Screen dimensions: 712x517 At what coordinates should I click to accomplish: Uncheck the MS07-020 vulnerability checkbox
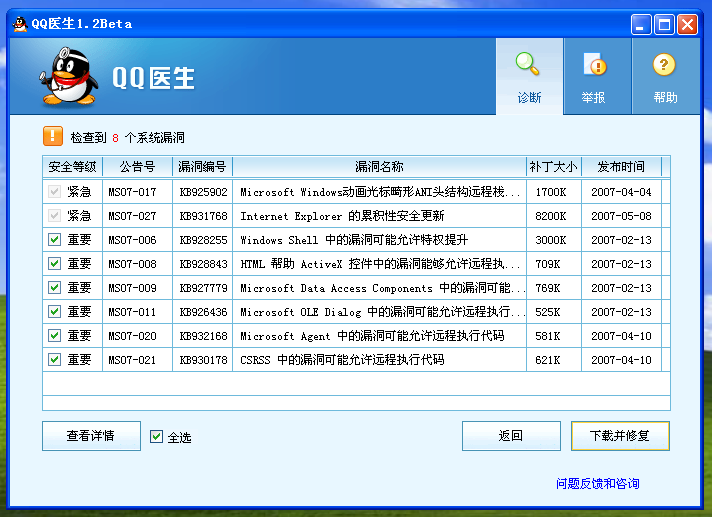point(54,336)
